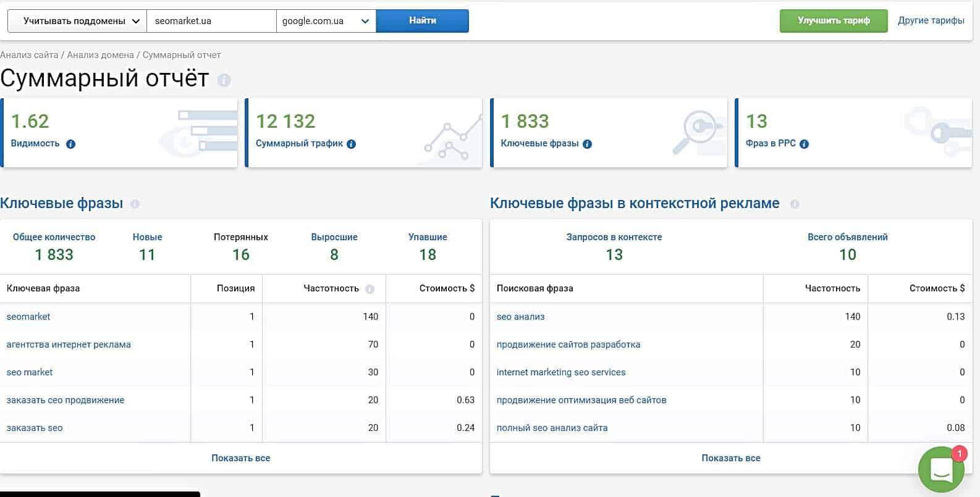The height and width of the screenshot is (497, 980).
Task: Click the Ключевые фразы в контекстной рекламе heading
Action: pos(635,203)
